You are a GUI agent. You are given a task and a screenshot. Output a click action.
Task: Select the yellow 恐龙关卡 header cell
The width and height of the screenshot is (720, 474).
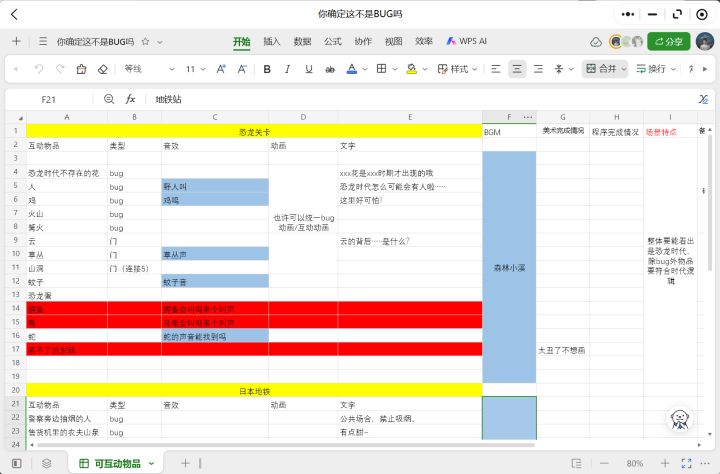254,132
